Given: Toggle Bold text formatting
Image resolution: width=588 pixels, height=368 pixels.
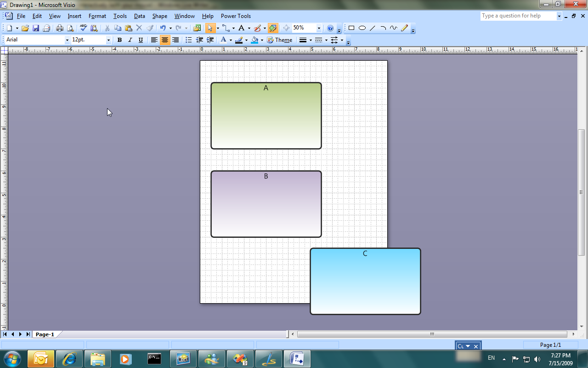Looking at the screenshot, I should click(119, 40).
